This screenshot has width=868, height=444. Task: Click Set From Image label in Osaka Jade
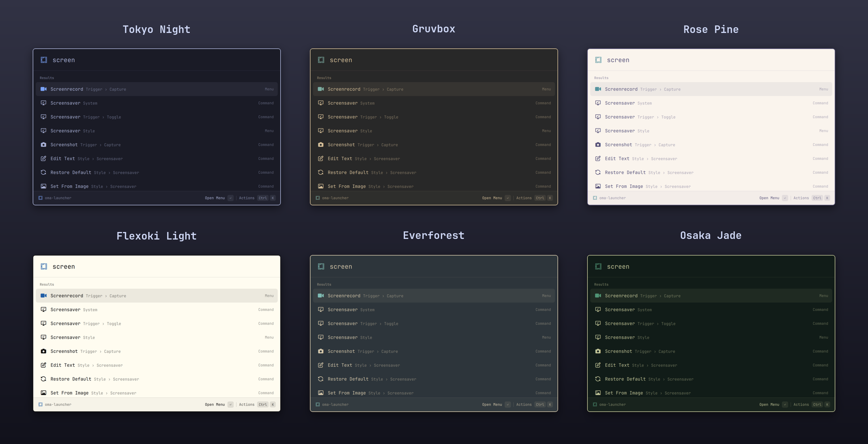(x=624, y=393)
